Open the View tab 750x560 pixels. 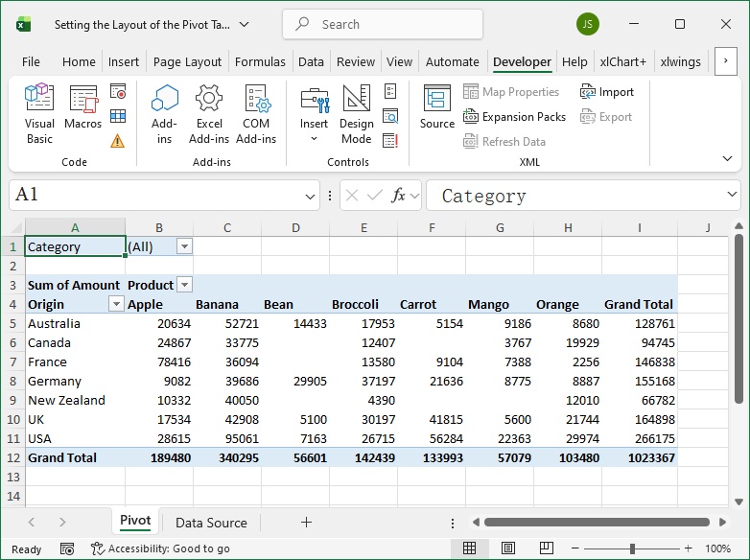click(399, 61)
